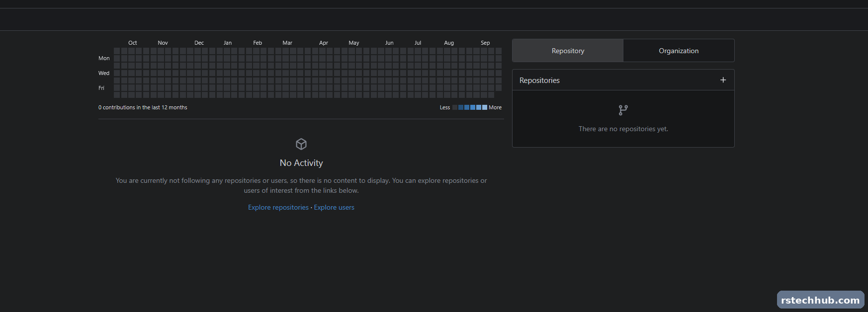This screenshot has width=868, height=312.
Task: Click '0 contributions in the last 12 months'
Action: click(x=143, y=107)
